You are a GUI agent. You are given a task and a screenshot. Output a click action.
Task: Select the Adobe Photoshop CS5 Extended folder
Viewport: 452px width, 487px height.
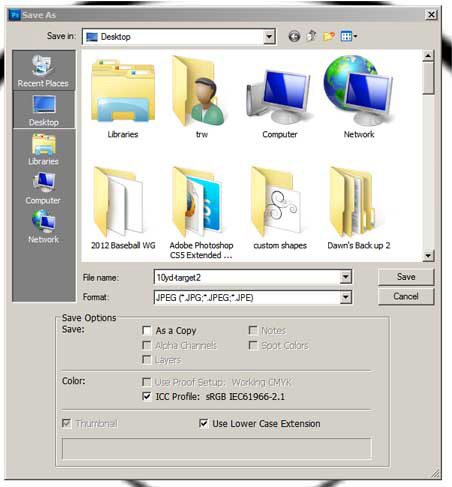point(201,213)
